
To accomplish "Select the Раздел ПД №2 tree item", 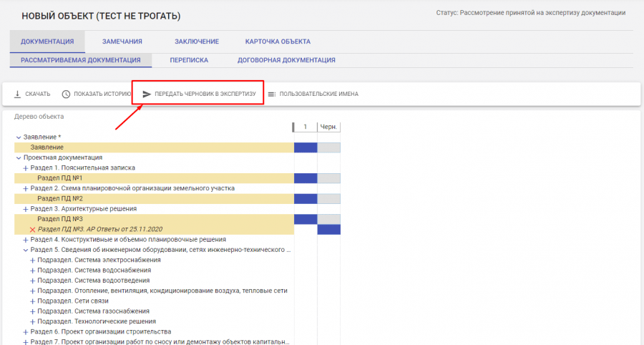I will click(60, 198).
